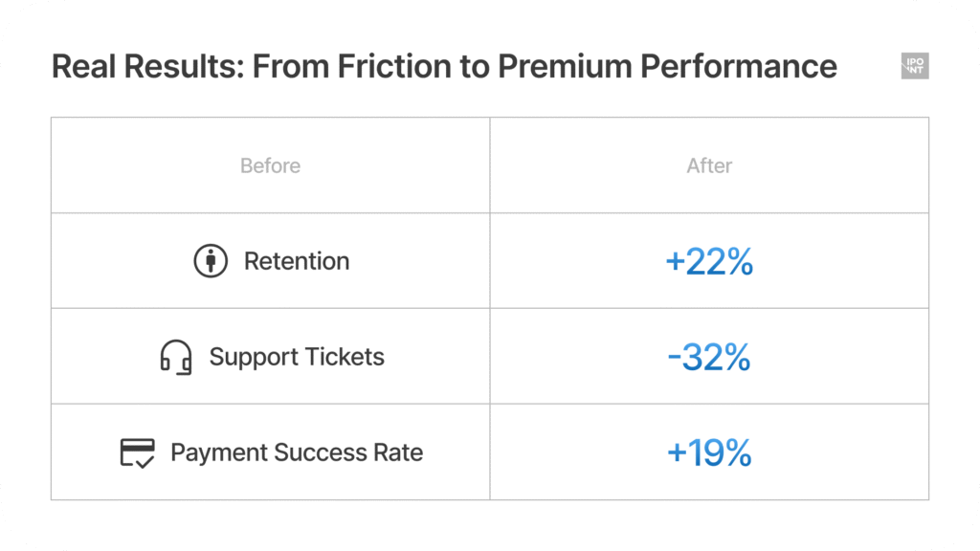This screenshot has height=551, width=980.
Task: Select the +22% retention value
Action: pyautogui.click(x=709, y=261)
